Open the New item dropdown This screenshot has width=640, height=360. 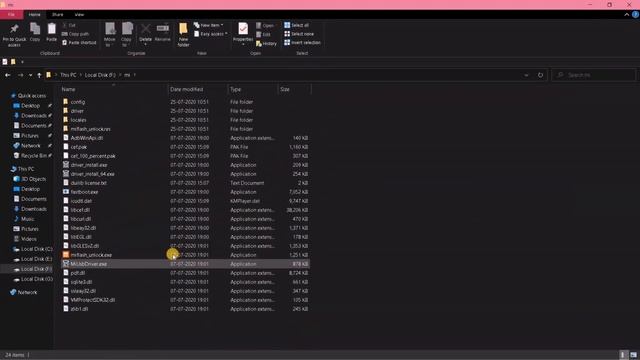(x=209, y=25)
